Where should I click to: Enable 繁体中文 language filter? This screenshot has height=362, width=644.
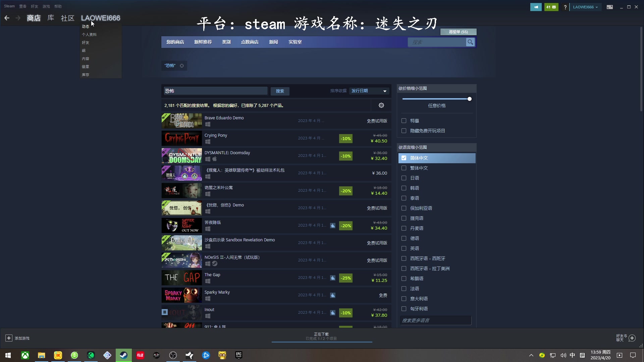(404, 168)
